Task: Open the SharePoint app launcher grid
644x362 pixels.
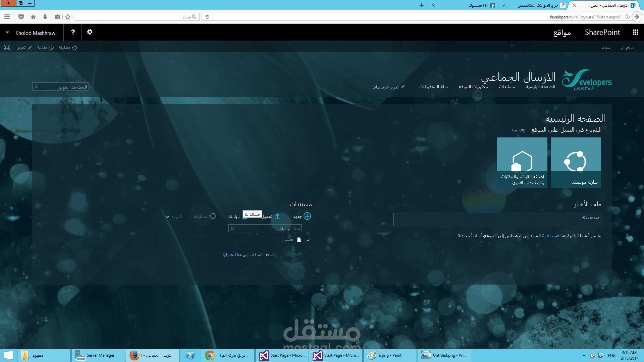Action: [x=635, y=32]
